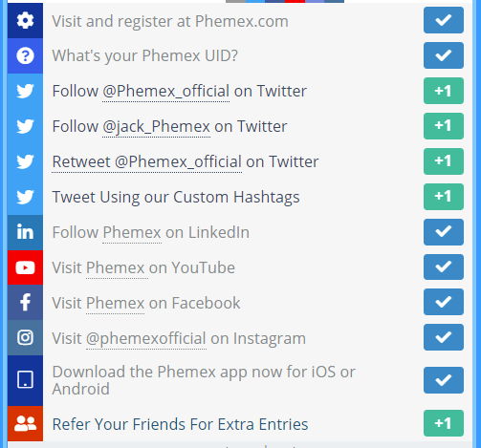The height and width of the screenshot is (448, 481).
Task: Click the completed checkmark for Visit and register
Action: [x=444, y=20]
